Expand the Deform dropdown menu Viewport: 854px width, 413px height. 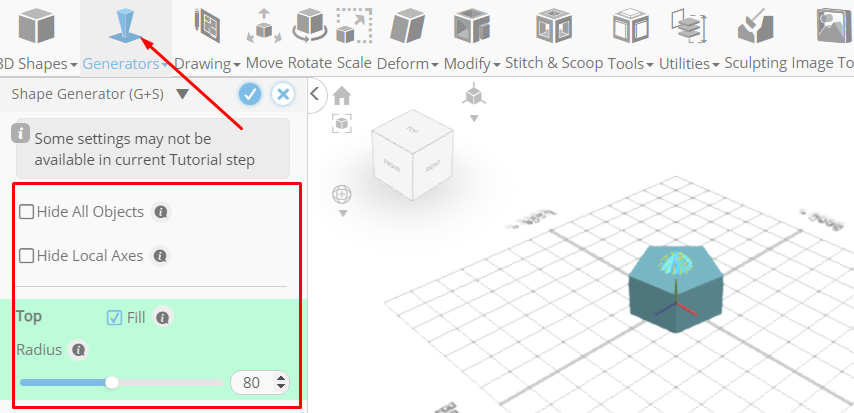point(435,65)
